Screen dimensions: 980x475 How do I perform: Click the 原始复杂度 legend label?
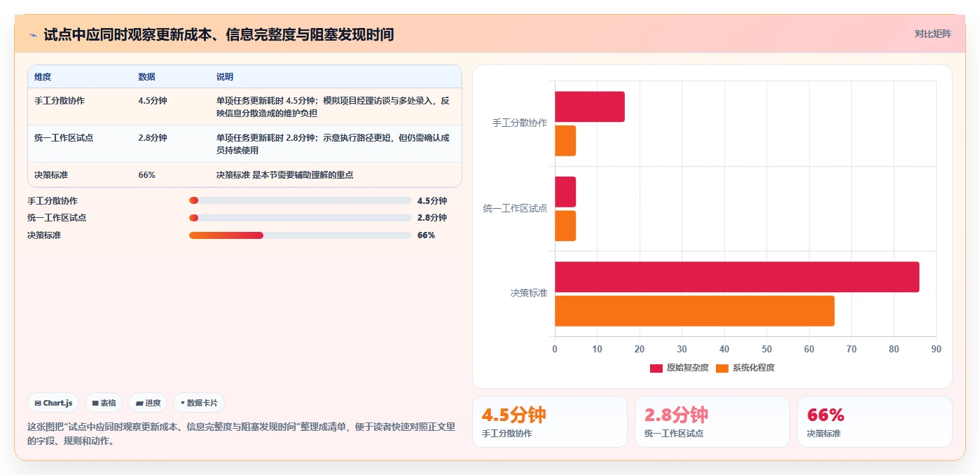pyautogui.click(x=687, y=368)
